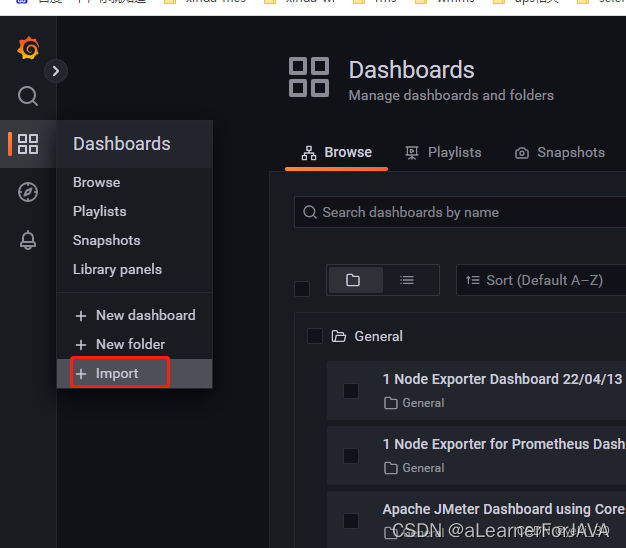Expand the sidebar with the chevron button
This screenshot has height=548, width=626.
coord(56,71)
